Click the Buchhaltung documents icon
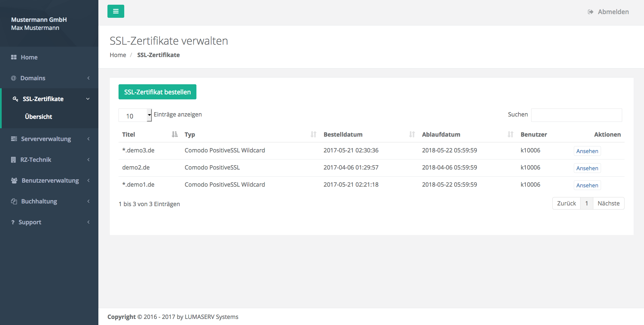This screenshot has width=644, height=325. tap(14, 201)
